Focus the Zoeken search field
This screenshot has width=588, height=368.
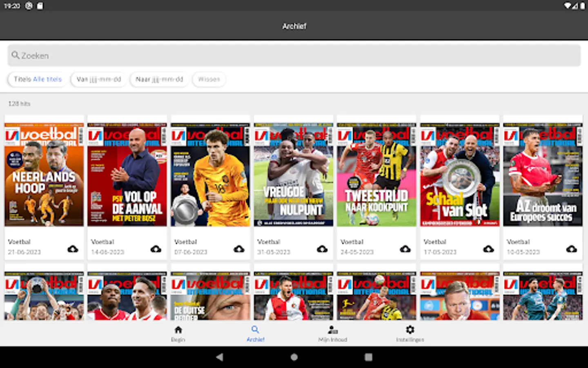294,55
